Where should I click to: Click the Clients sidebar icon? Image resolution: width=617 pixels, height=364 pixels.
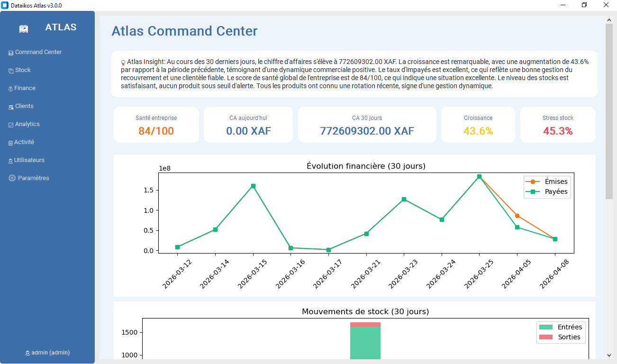click(11, 107)
